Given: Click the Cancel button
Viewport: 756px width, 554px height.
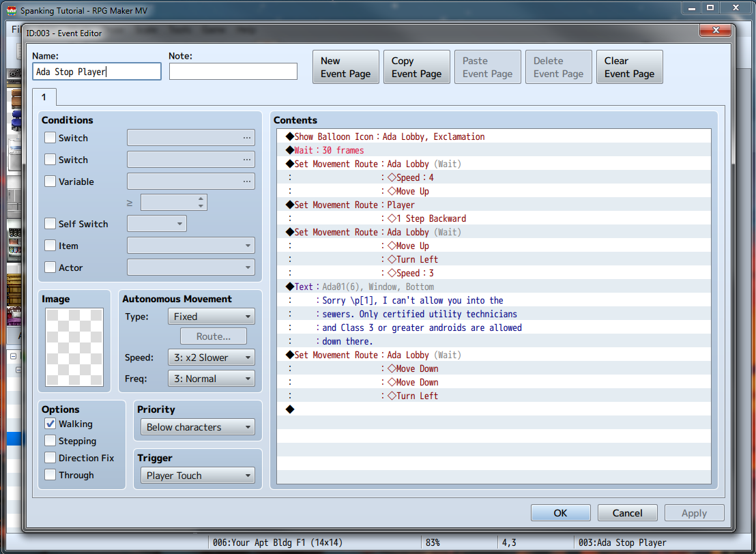Looking at the screenshot, I should (x=627, y=512).
